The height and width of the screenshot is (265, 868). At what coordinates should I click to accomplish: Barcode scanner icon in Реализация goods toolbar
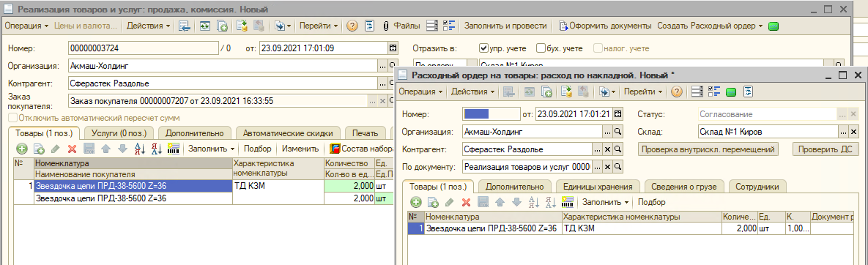click(x=174, y=149)
